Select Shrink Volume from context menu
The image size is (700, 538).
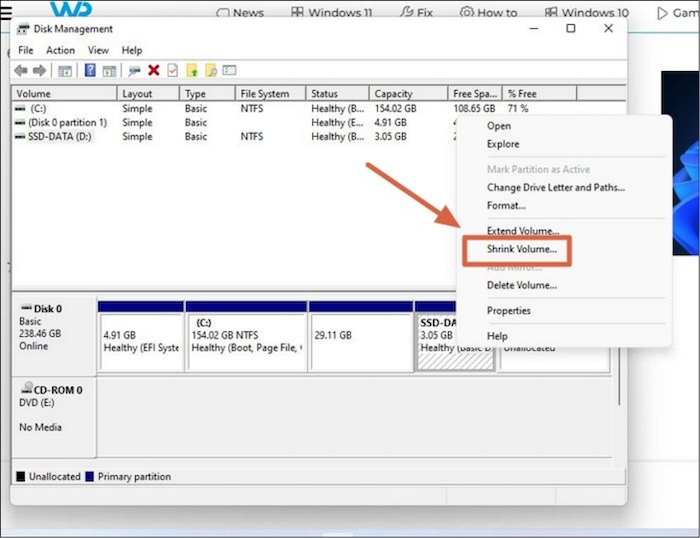521,249
